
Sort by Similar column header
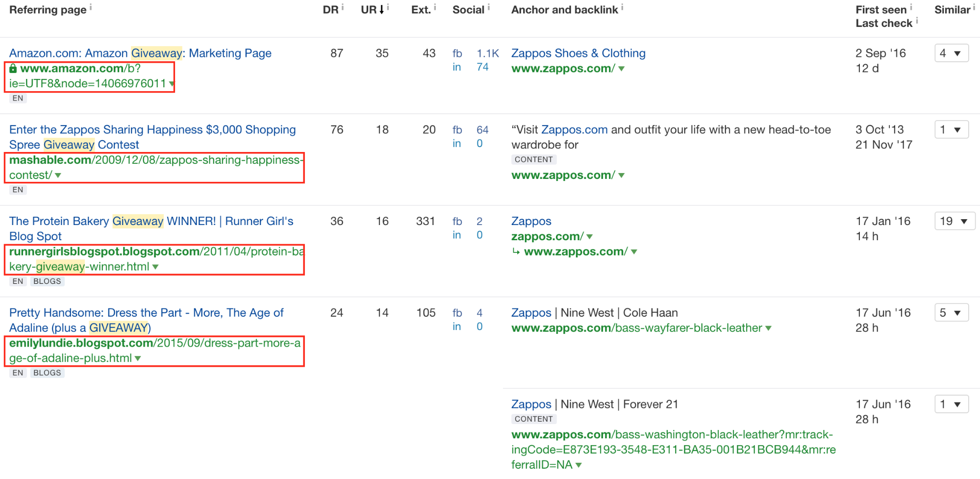click(952, 10)
